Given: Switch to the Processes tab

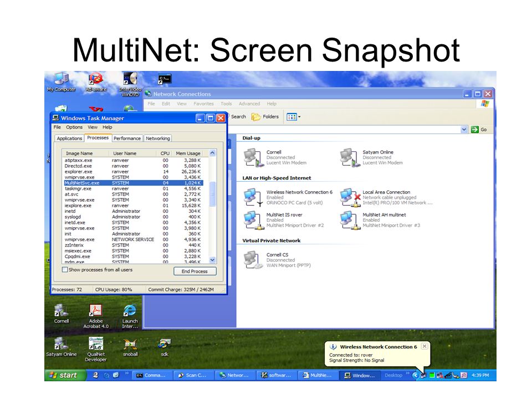Looking at the screenshot, I should click(98, 138).
